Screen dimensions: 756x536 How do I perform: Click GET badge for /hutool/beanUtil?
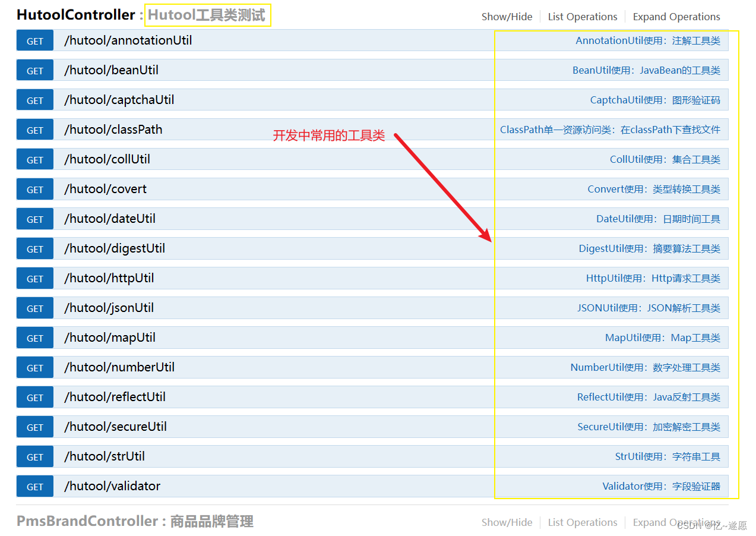pos(35,71)
